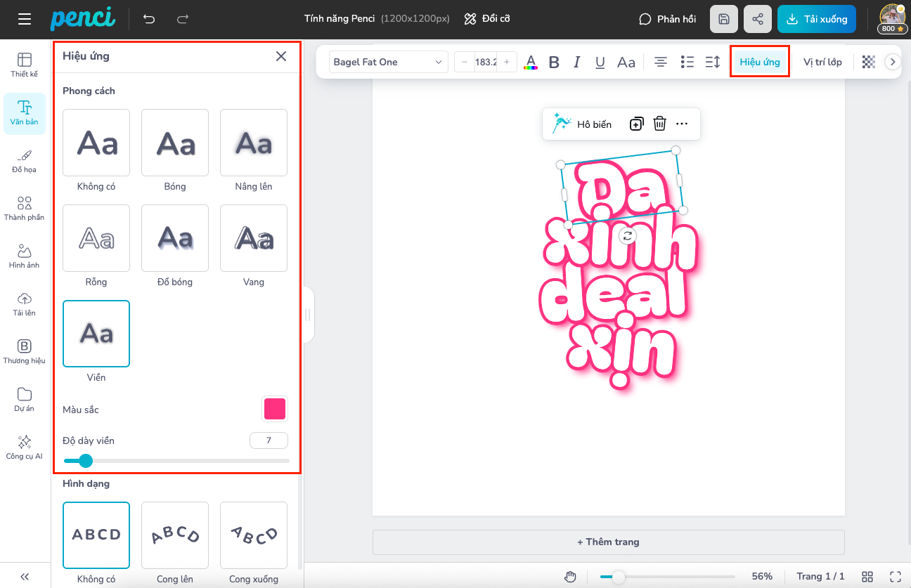Duplicate the selected element icon
The width and height of the screenshot is (911, 588).
click(636, 124)
